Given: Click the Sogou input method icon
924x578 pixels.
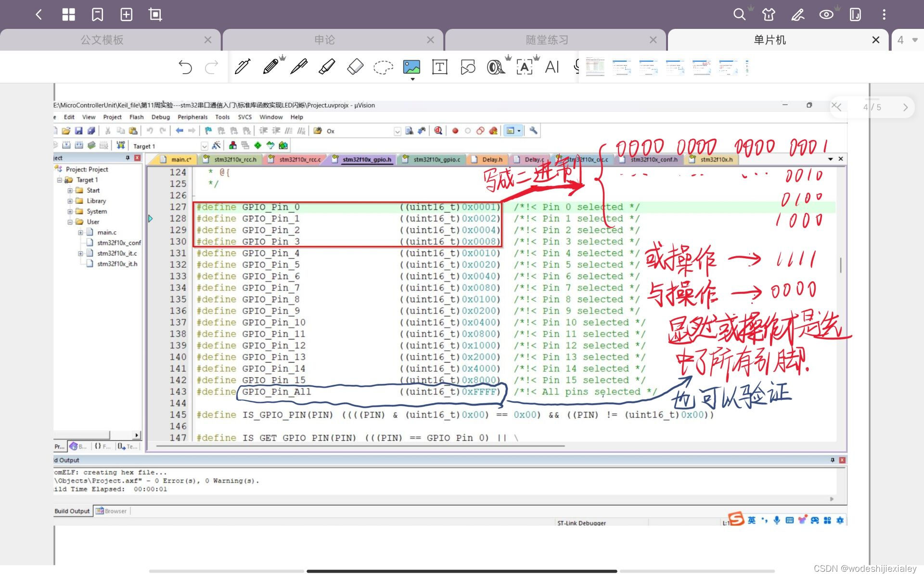Looking at the screenshot, I should tap(736, 519).
